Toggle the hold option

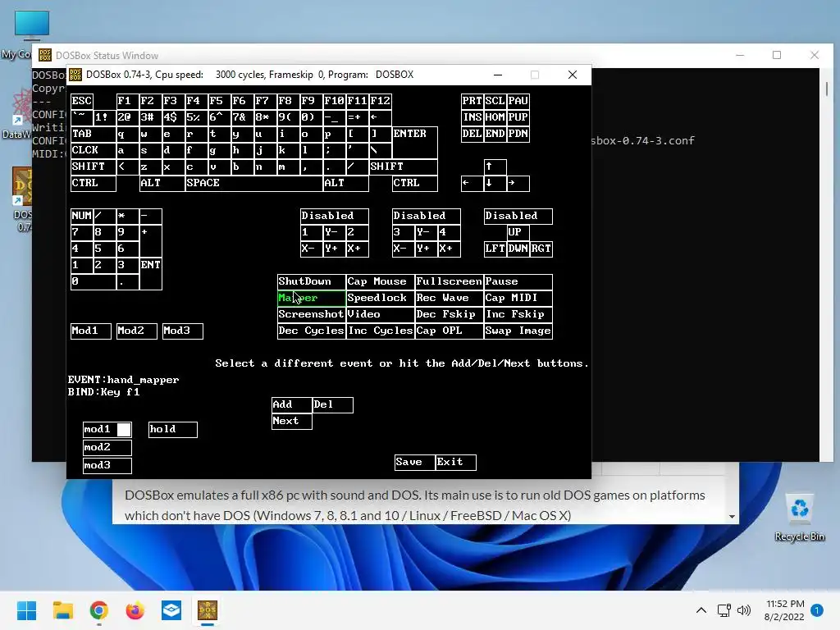[x=172, y=430]
